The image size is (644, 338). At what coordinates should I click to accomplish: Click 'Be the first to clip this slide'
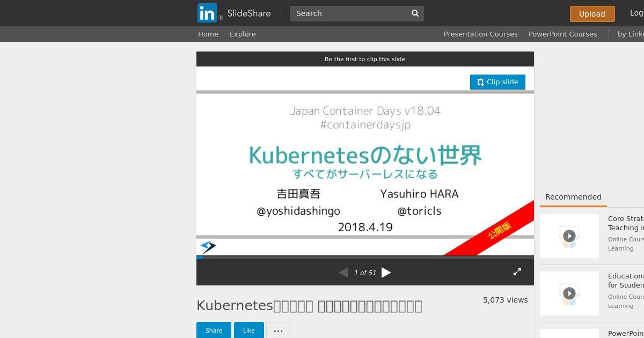coord(365,59)
